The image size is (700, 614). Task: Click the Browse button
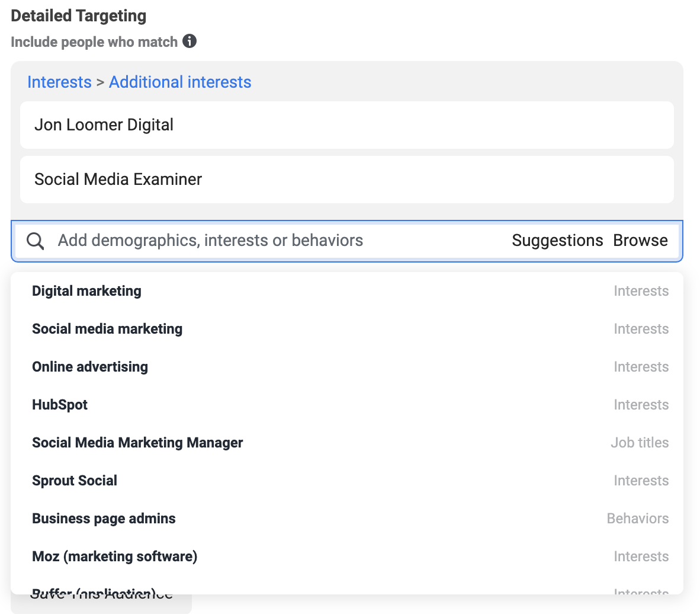[x=640, y=241]
